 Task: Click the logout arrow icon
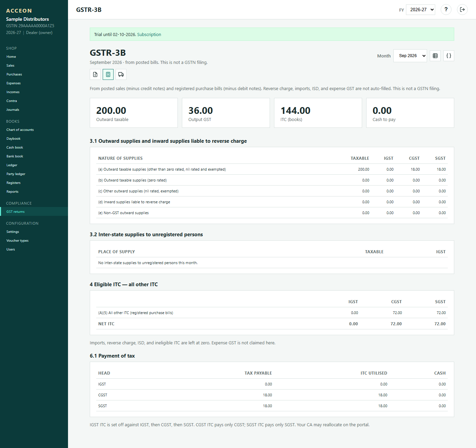pos(462,10)
